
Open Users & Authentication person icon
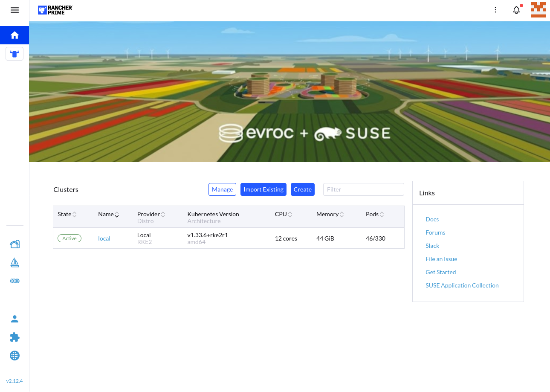coord(14,319)
